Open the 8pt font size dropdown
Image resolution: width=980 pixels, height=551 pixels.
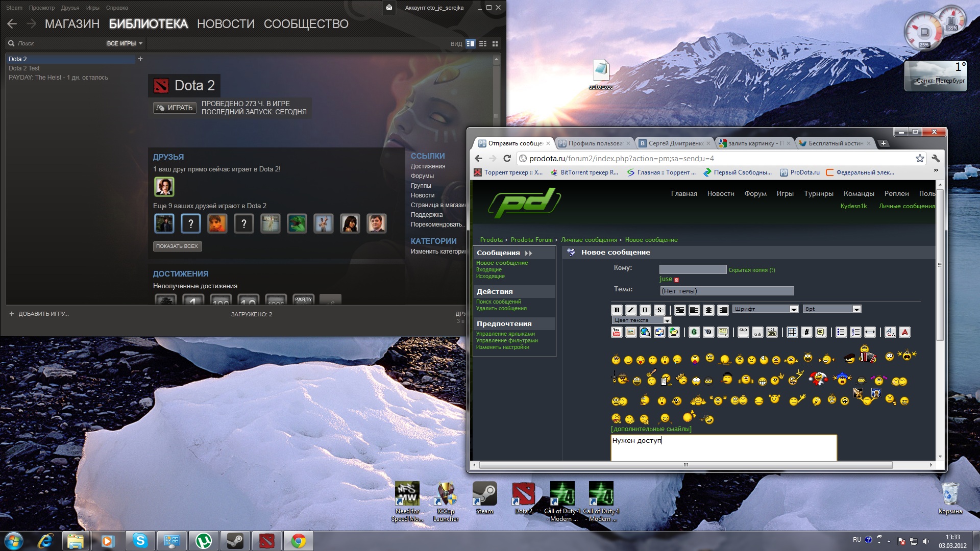click(x=832, y=309)
